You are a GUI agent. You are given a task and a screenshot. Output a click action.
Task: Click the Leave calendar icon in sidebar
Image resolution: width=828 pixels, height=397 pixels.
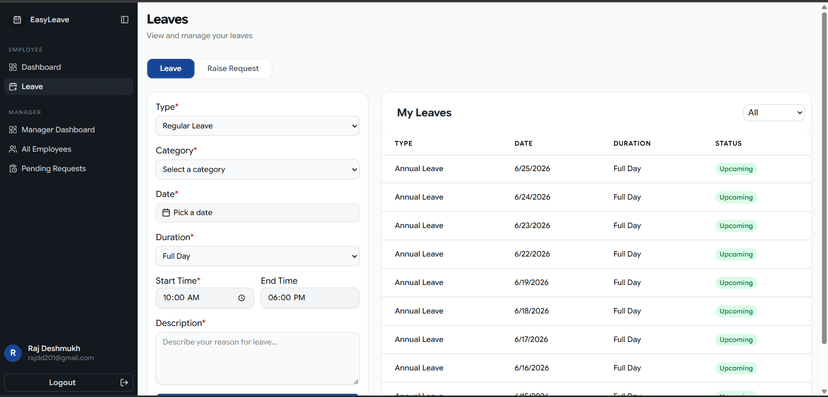pyautogui.click(x=13, y=87)
